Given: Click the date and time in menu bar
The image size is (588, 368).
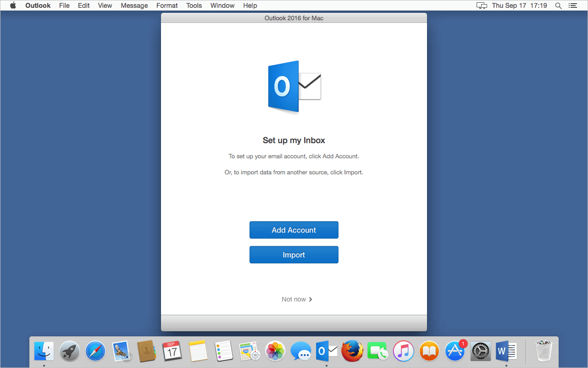Looking at the screenshot, I should (x=520, y=6).
